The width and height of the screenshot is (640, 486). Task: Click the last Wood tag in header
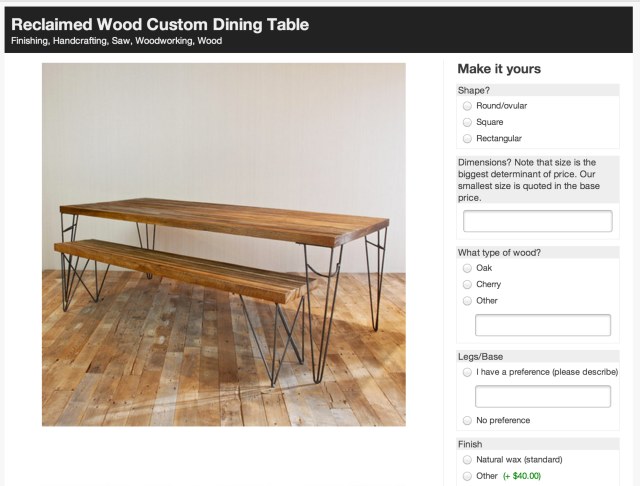(x=210, y=42)
